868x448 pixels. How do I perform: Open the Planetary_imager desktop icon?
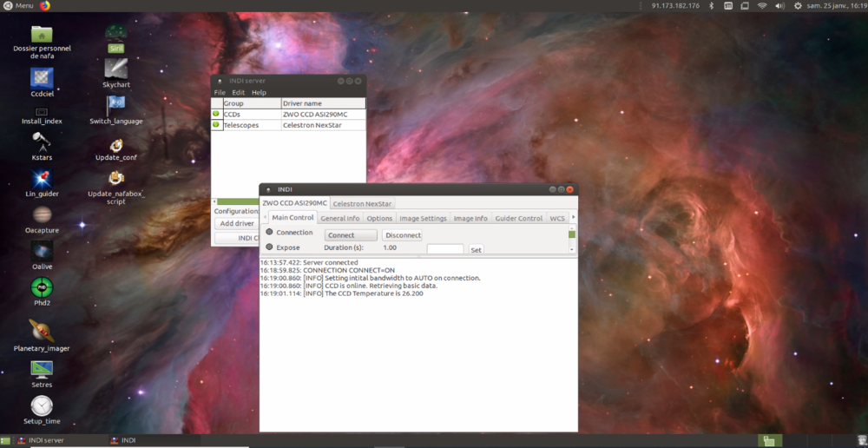(x=42, y=335)
